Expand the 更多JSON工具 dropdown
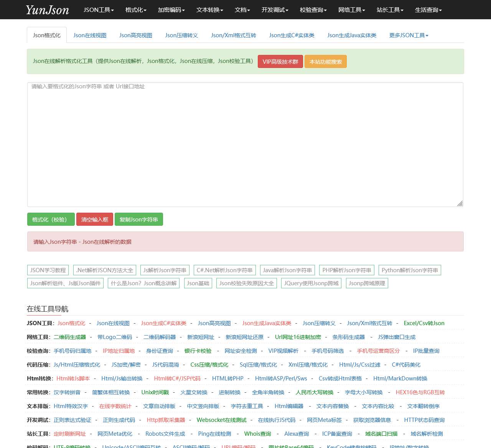Viewport: 491px width, 448px height. (408, 35)
